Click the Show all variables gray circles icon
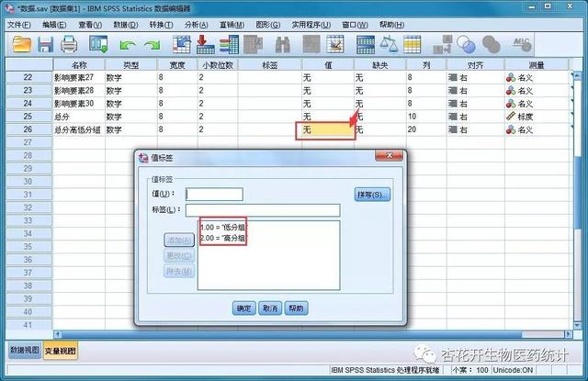 click(x=491, y=45)
